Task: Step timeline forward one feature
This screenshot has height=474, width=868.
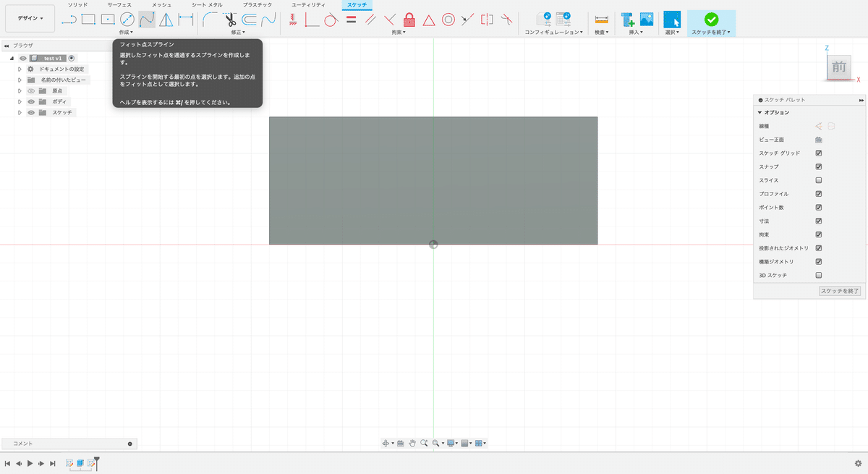Action: (41, 463)
